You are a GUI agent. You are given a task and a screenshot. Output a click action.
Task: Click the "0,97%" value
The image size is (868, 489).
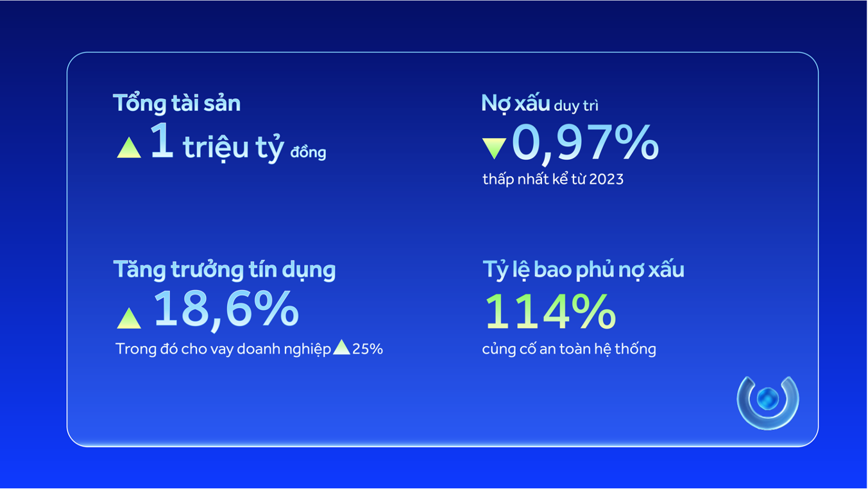[x=584, y=144]
